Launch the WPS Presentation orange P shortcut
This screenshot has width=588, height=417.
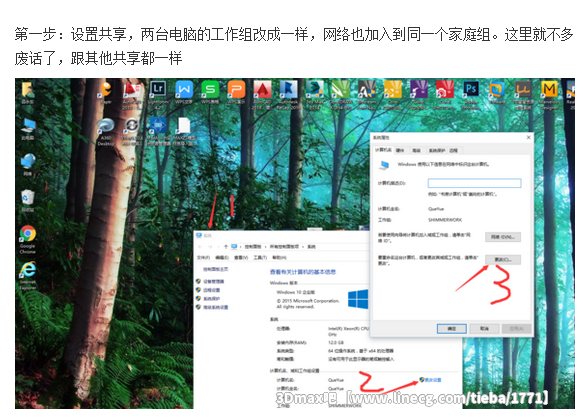pyautogui.click(x=236, y=92)
